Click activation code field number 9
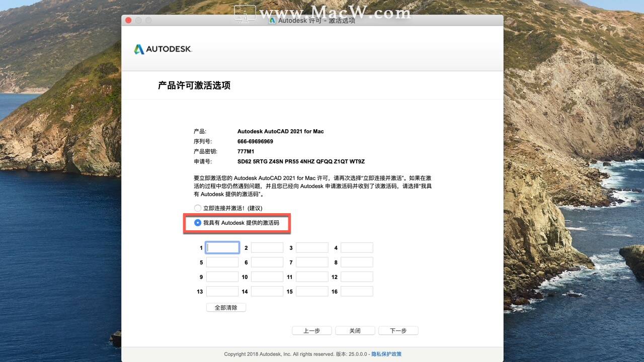Viewport: 644px width, 362px height. pyautogui.click(x=222, y=277)
